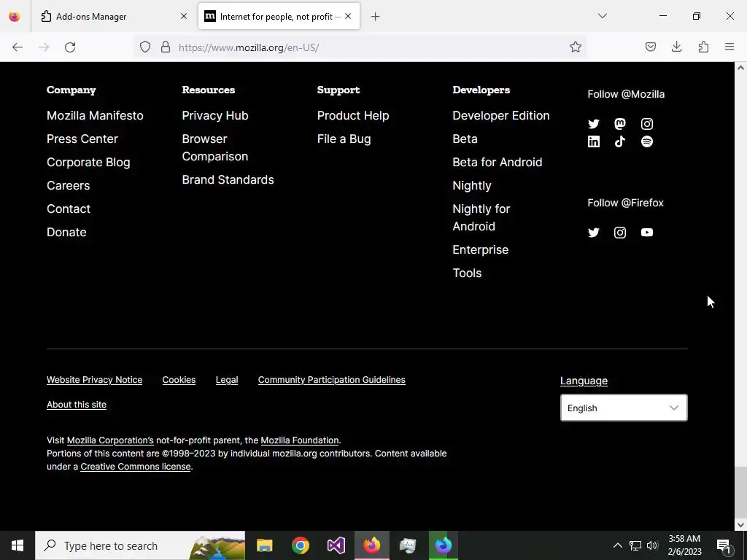
Task: Open Legal link
Action: [x=227, y=380]
